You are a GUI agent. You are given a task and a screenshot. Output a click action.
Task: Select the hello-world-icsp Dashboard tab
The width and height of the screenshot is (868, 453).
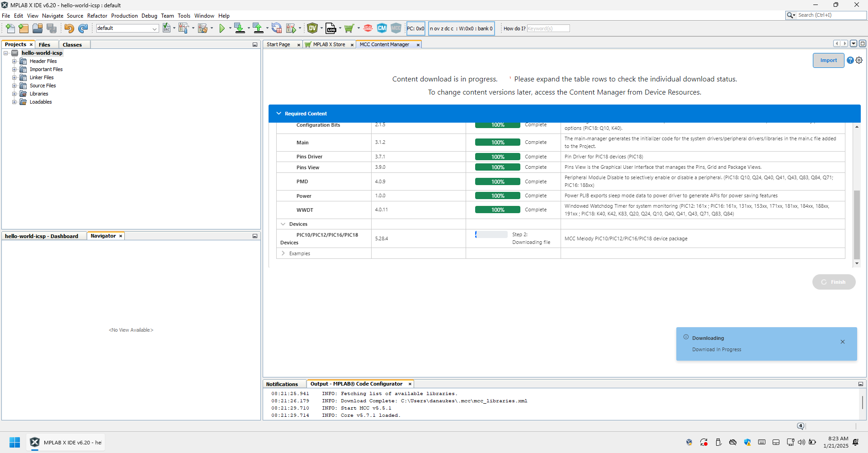click(x=42, y=236)
